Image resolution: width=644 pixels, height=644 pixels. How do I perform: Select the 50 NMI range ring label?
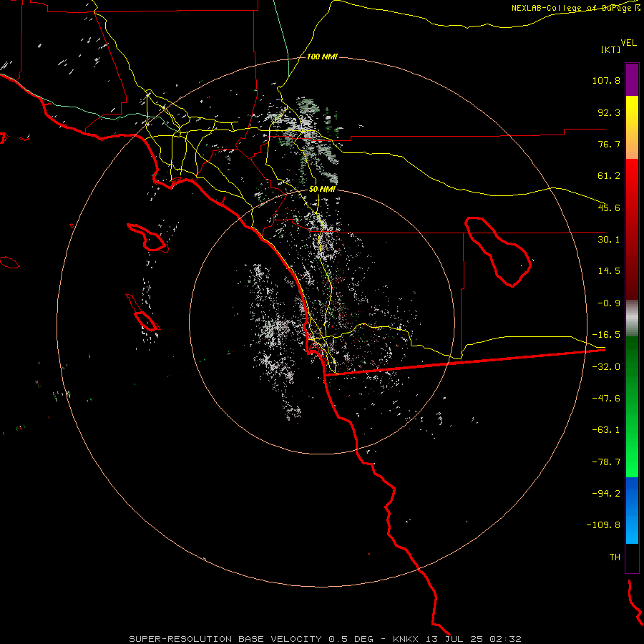[x=322, y=189]
